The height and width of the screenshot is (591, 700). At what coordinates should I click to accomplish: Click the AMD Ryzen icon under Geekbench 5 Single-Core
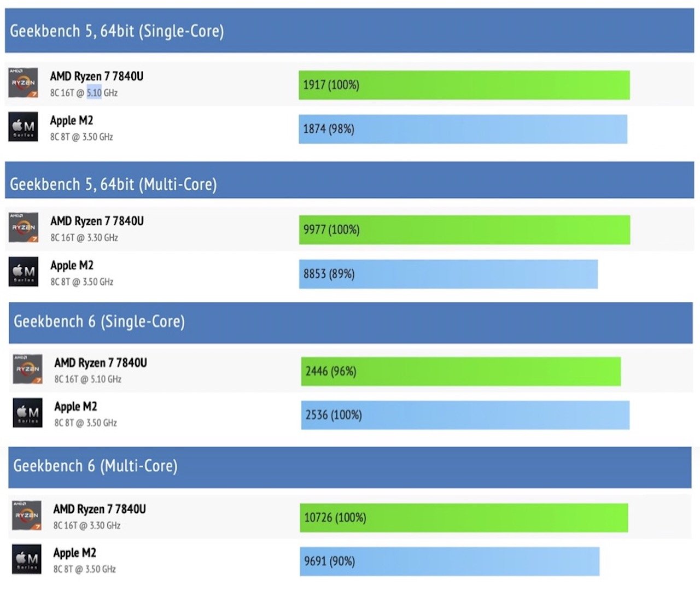pyautogui.click(x=24, y=83)
